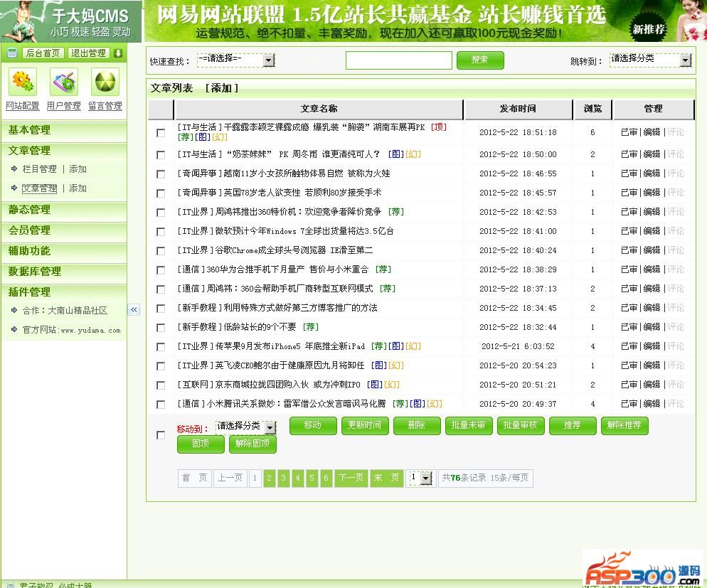Open the 数据库管理 menu section
This screenshot has height=588, width=707.
(35, 272)
